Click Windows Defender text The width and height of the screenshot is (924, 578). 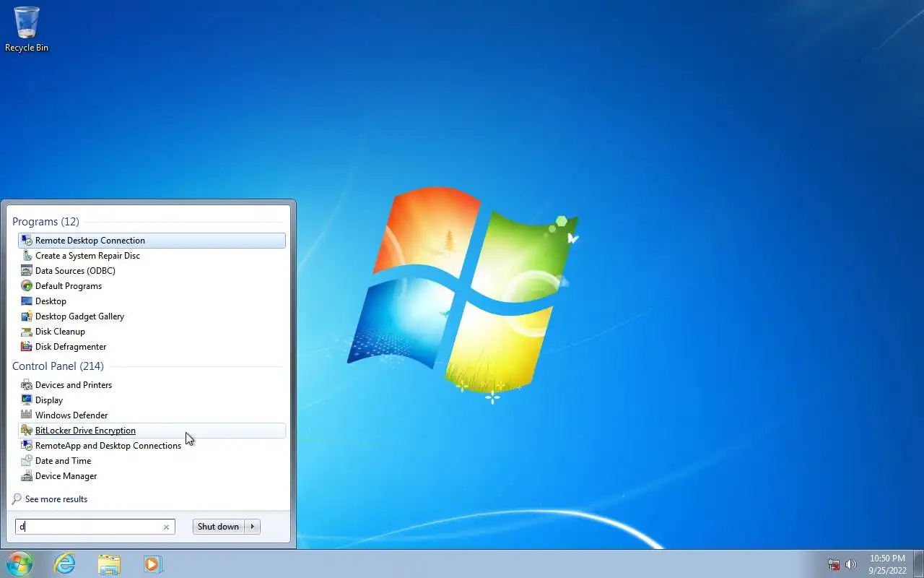click(71, 415)
